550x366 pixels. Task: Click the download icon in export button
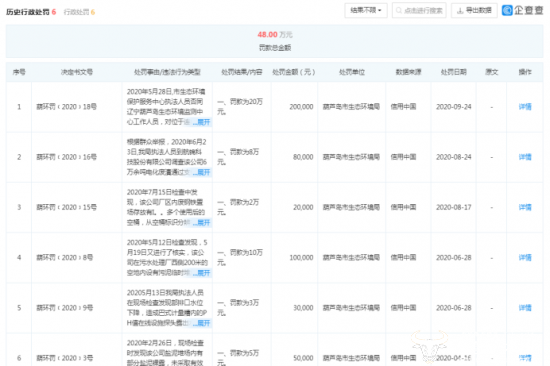460,11
